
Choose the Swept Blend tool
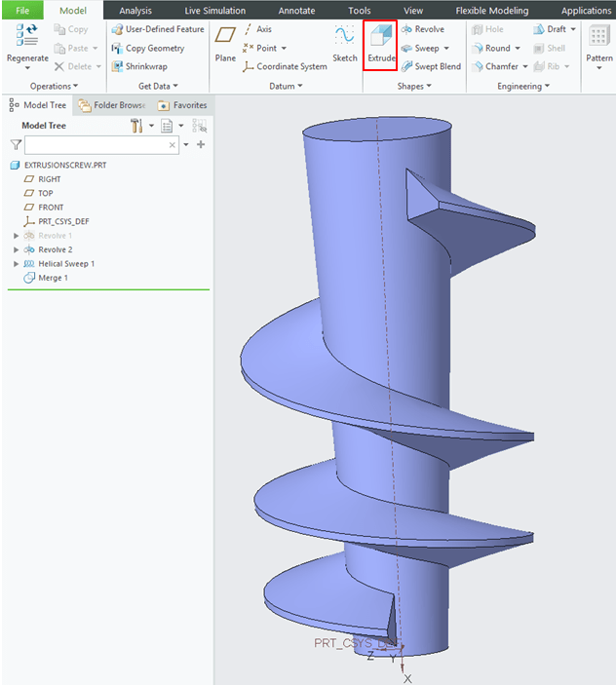click(x=430, y=66)
